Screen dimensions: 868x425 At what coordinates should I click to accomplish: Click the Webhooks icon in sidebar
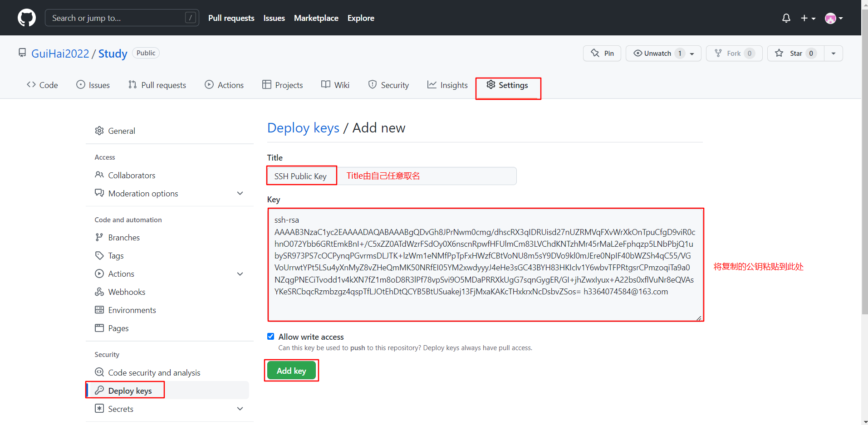pos(99,292)
